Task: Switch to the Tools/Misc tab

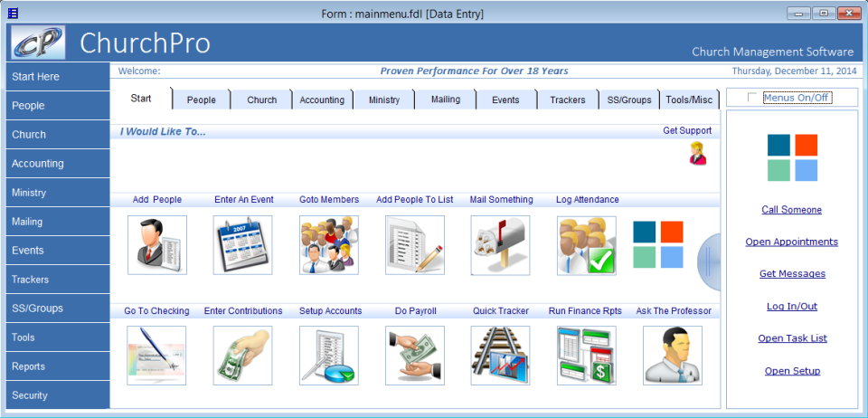Action: point(689,100)
